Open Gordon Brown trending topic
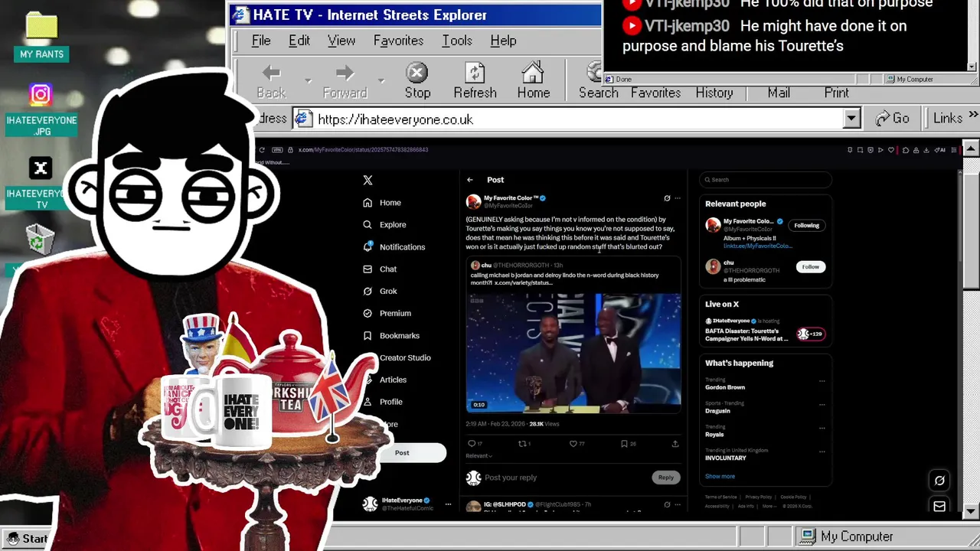980x551 pixels. click(725, 387)
